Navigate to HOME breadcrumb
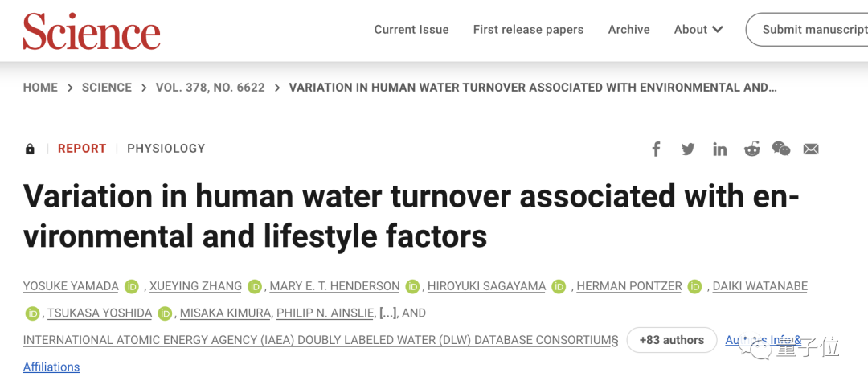The image size is (868, 385). pos(40,88)
